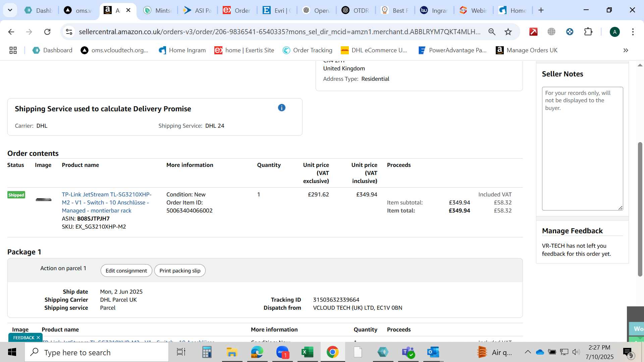Screen dimensions: 644x362
Task: Open Order Tracking bookmark
Action: click(307, 50)
